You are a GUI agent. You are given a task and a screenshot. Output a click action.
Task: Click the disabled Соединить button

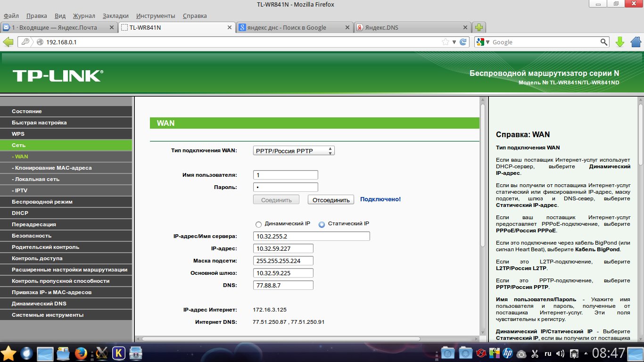click(276, 200)
